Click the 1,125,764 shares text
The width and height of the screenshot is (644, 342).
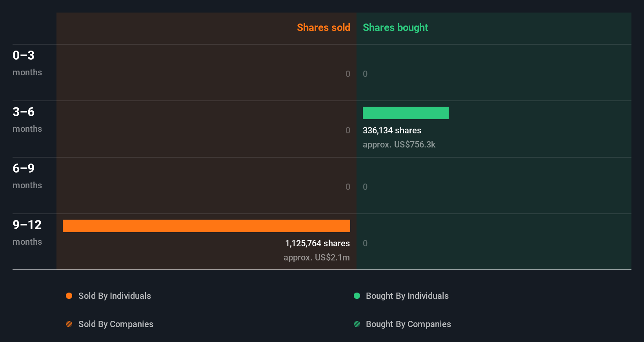pyautogui.click(x=317, y=243)
